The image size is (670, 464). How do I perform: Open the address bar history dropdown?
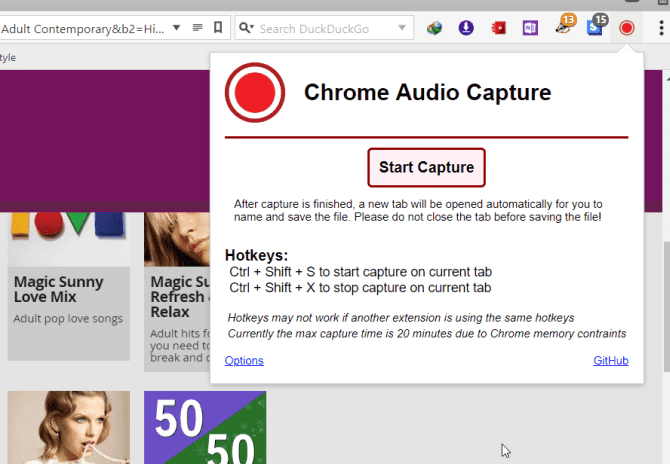[x=176, y=28]
